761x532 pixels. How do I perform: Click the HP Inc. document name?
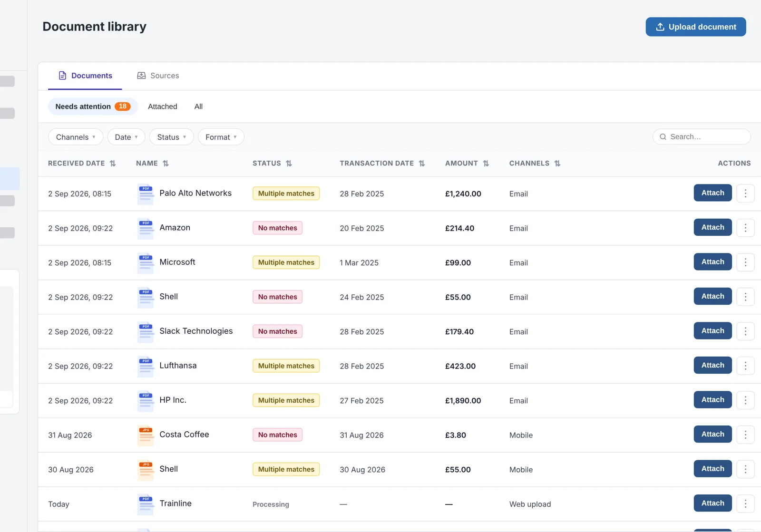click(x=173, y=400)
